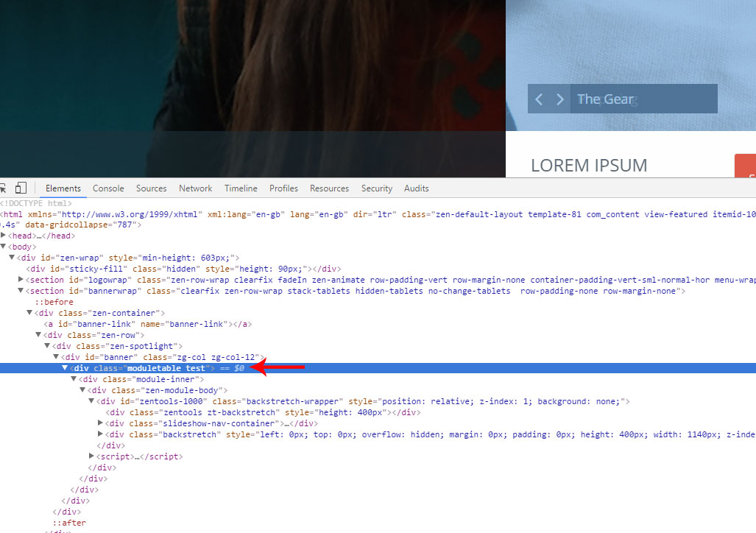The width and height of the screenshot is (756, 533).
Task: Collapse the selected moduletable test div
Action: pos(65,367)
